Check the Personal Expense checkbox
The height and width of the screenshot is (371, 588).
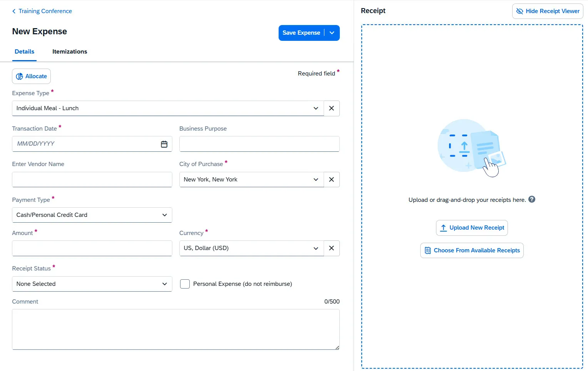pos(185,284)
